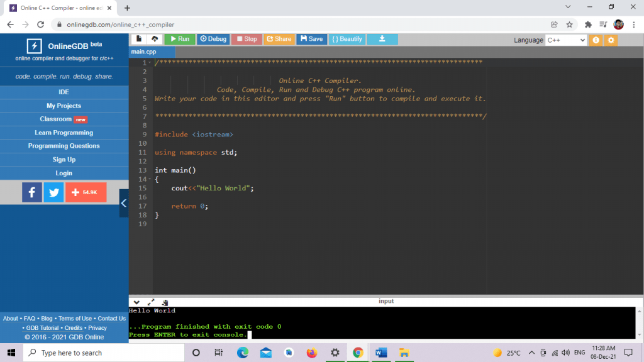
Task: Open My Projects from the sidebar
Action: (x=64, y=105)
